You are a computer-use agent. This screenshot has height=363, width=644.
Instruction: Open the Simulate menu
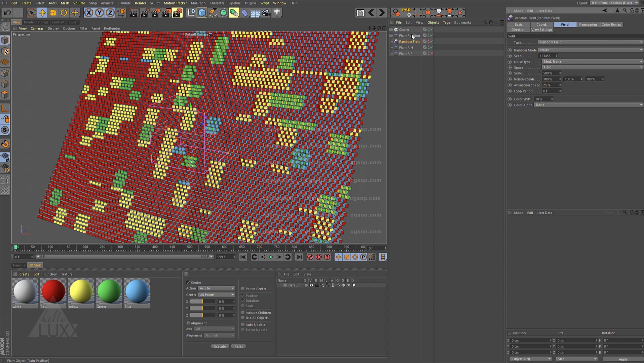(124, 3)
